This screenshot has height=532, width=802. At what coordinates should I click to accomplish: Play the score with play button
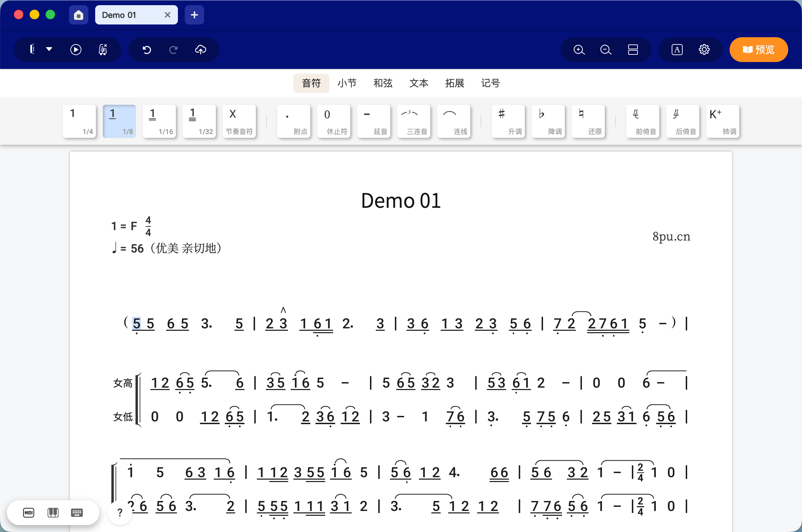(76, 50)
